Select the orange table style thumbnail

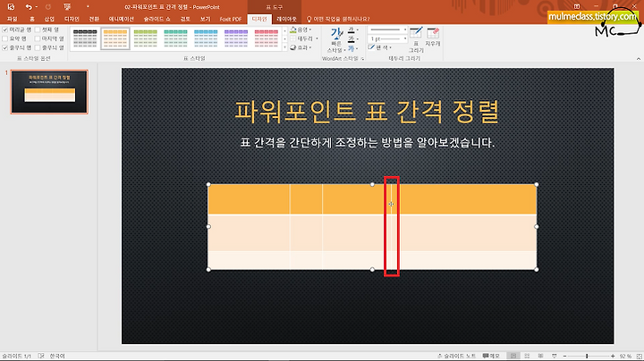[x=115, y=38]
